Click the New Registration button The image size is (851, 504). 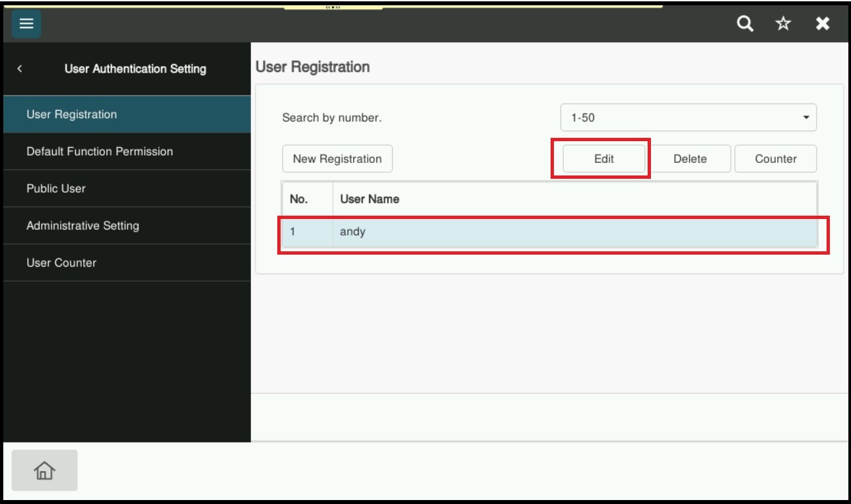pos(337,159)
